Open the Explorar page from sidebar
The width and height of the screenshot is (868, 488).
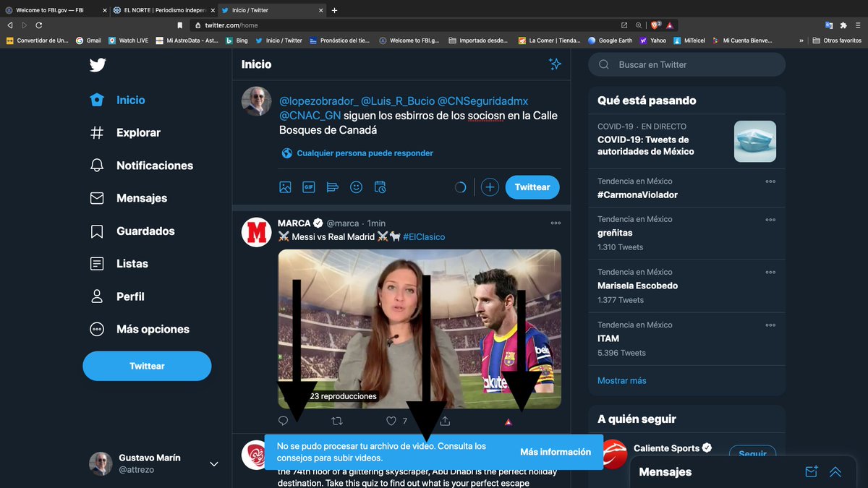pyautogui.click(x=125, y=133)
